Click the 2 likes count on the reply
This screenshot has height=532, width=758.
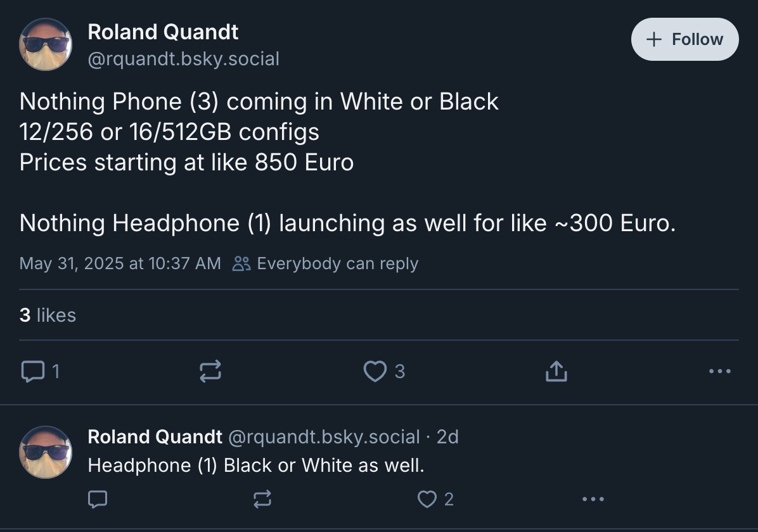[x=450, y=499]
